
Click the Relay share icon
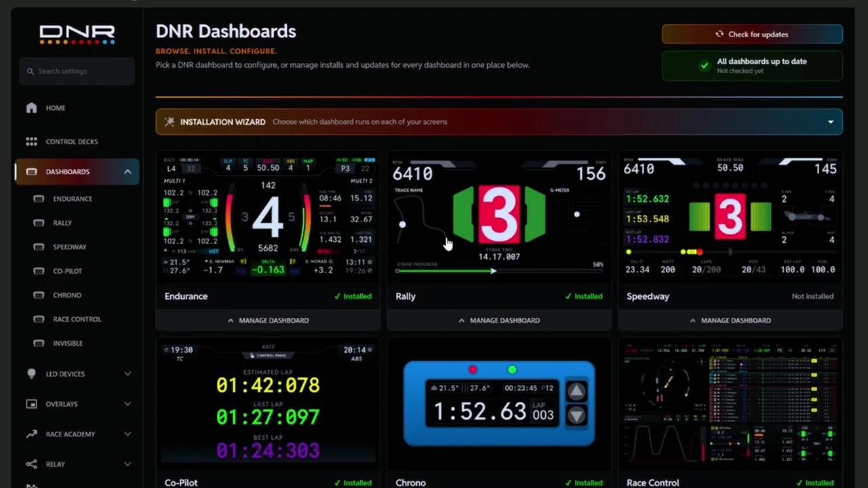[x=31, y=464]
